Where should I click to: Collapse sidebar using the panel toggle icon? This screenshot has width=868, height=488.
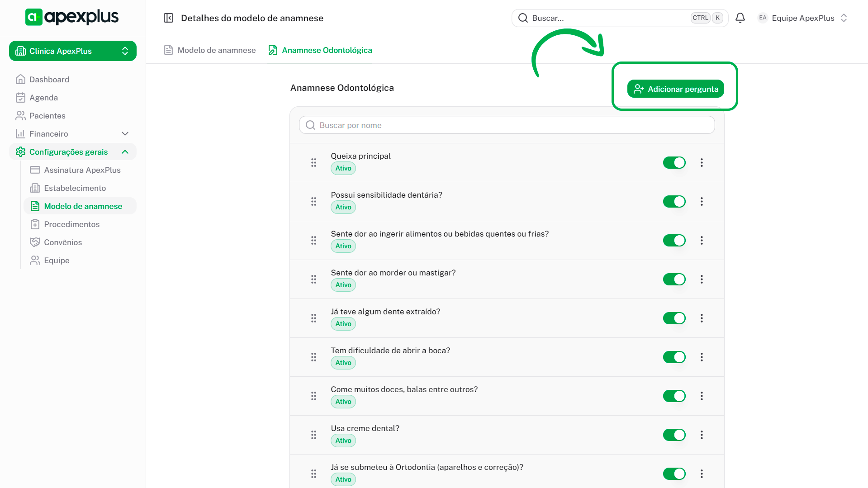click(168, 18)
